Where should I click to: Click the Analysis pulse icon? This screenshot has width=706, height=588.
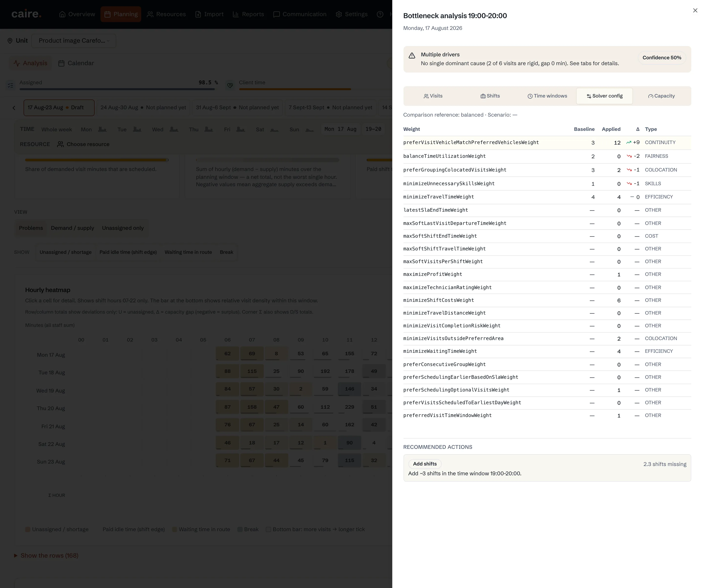point(17,63)
